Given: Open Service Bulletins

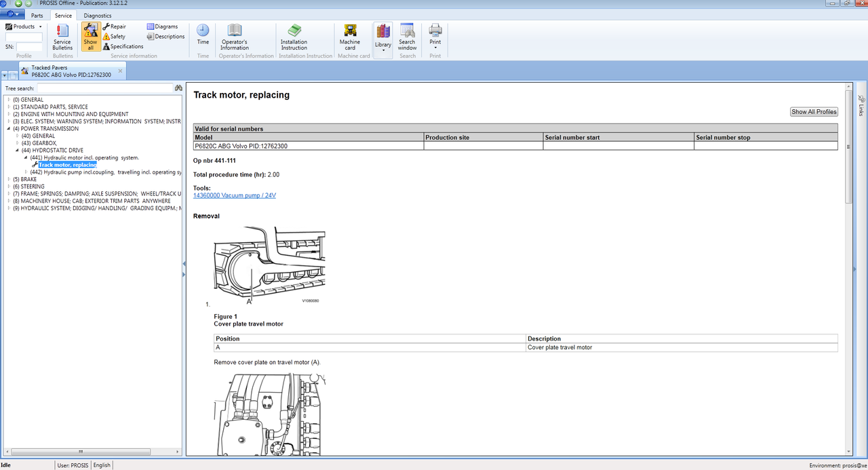Looking at the screenshot, I should (x=62, y=37).
